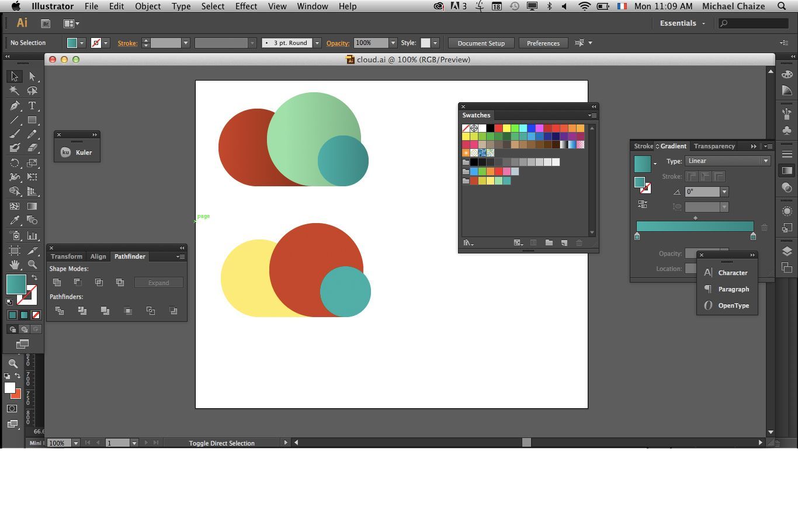This screenshot has width=798, height=532.
Task: Open the swatch Libraries menu
Action: (x=468, y=242)
